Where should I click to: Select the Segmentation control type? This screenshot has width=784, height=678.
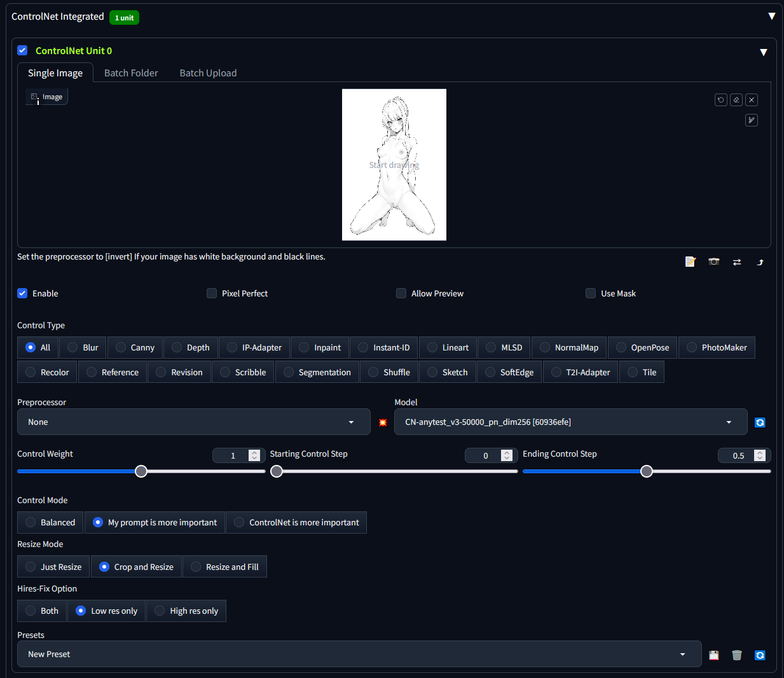pos(317,373)
